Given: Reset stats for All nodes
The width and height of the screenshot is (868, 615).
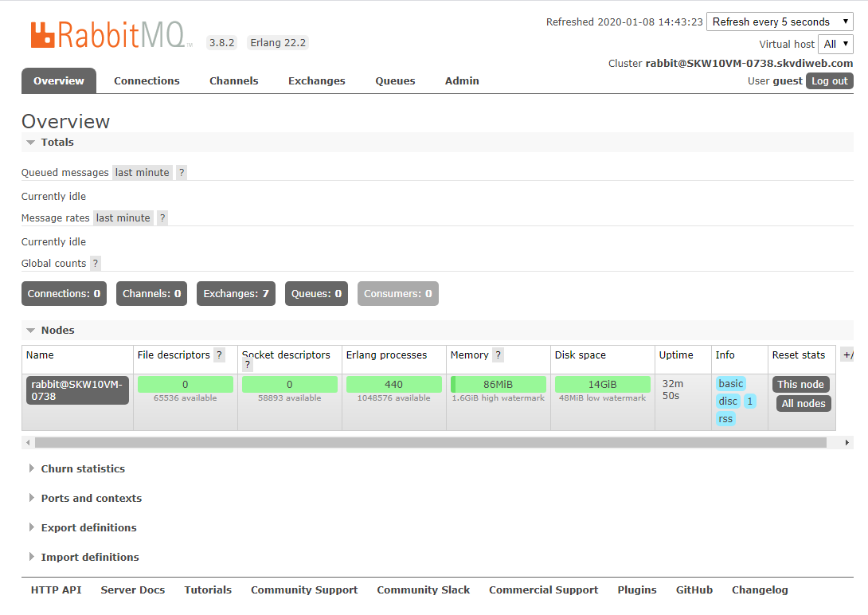Looking at the screenshot, I should point(803,404).
